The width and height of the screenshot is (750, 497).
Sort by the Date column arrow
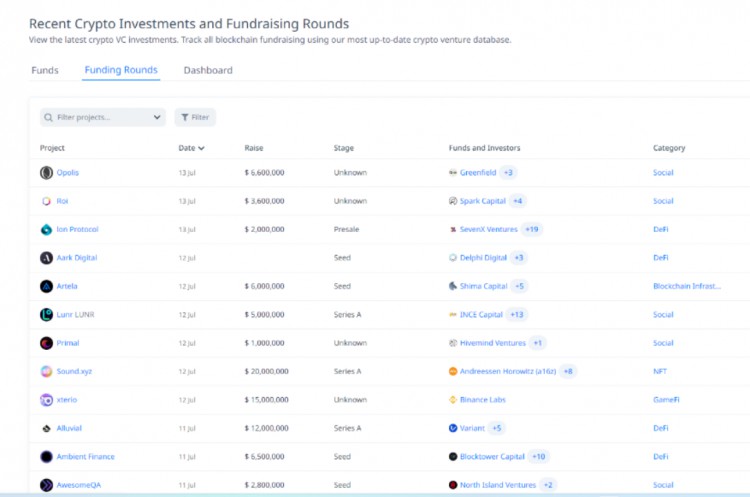pos(202,148)
